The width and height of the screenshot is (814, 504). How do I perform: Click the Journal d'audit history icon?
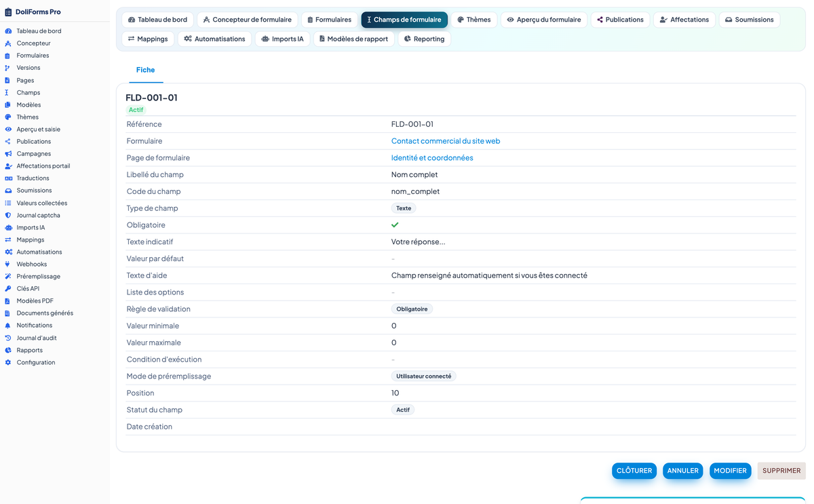(x=8, y=338)
